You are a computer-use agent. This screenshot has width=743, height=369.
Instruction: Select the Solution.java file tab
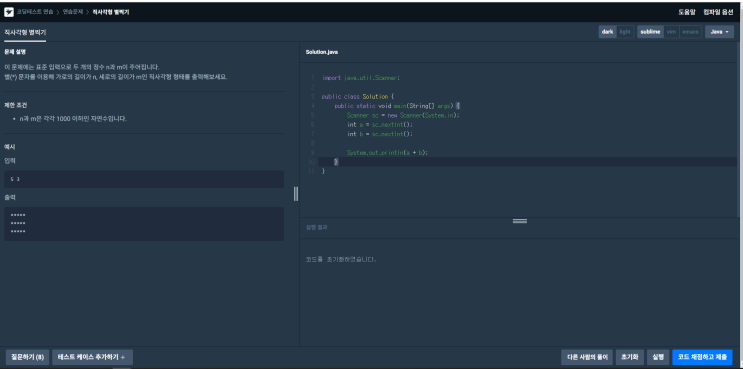point(322,52)
